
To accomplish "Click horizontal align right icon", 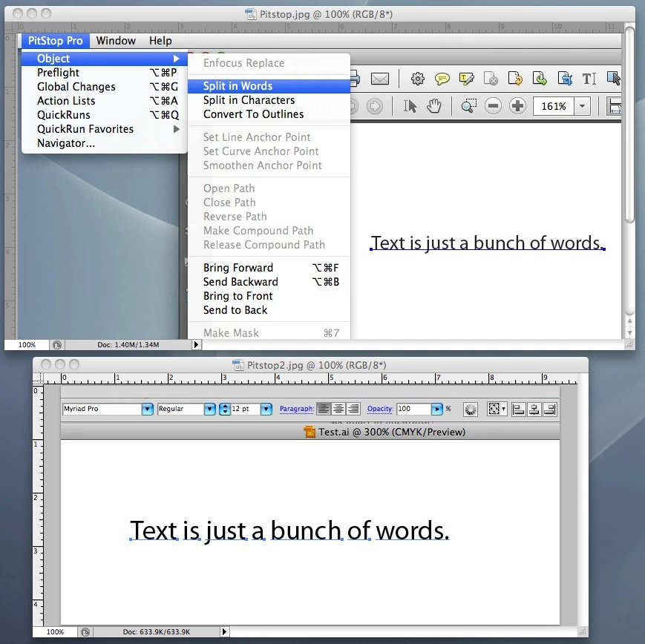I will point(550,410).
